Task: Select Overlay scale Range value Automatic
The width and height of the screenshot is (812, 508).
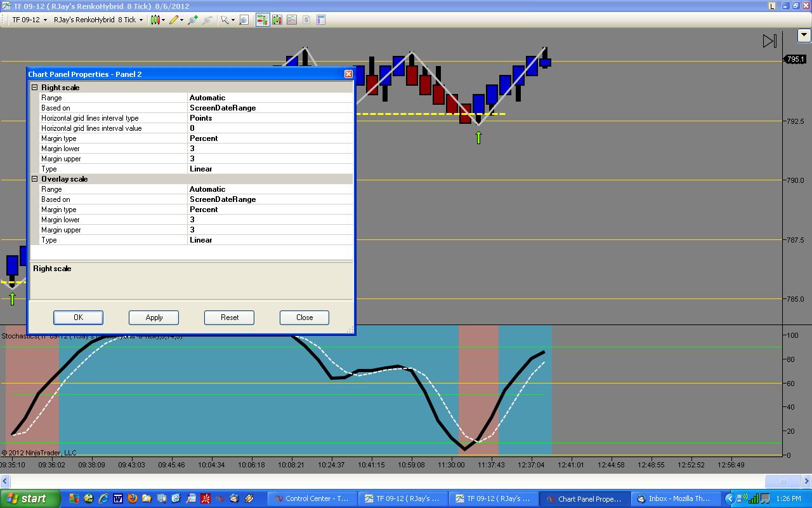Action: pyautogui.click(x=270, y=189)
